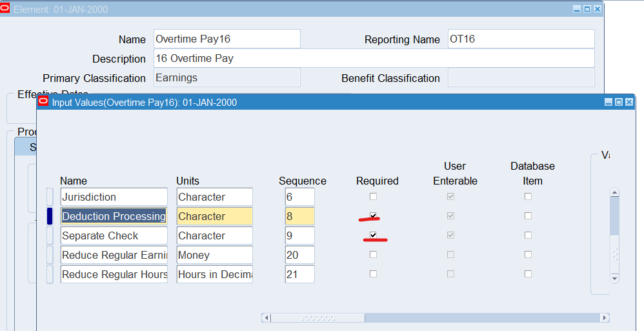Uncheck Required for Deduction Processing
Image resolution: width=644 pixels, height=331 pixels.
coord(373,216)
